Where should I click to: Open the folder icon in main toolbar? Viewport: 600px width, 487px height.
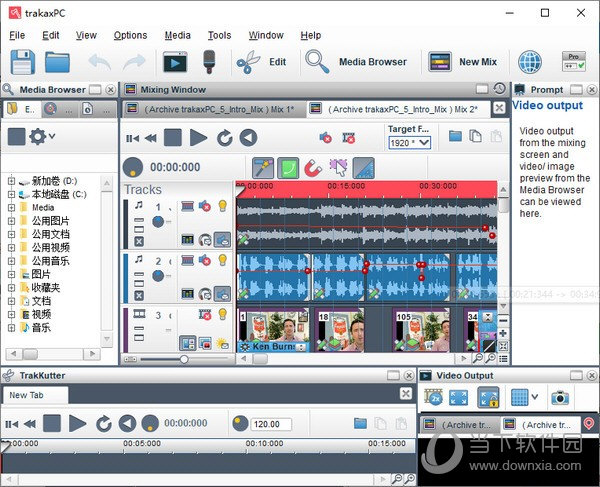pyautogui.click(x=57, y=62)
